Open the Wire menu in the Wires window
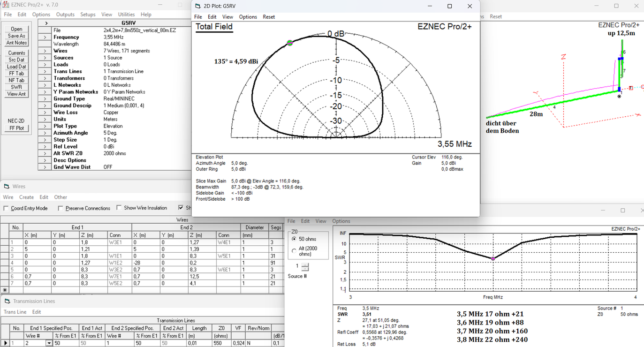The width and height of the screenshot is (644, 347). point(8,197)
